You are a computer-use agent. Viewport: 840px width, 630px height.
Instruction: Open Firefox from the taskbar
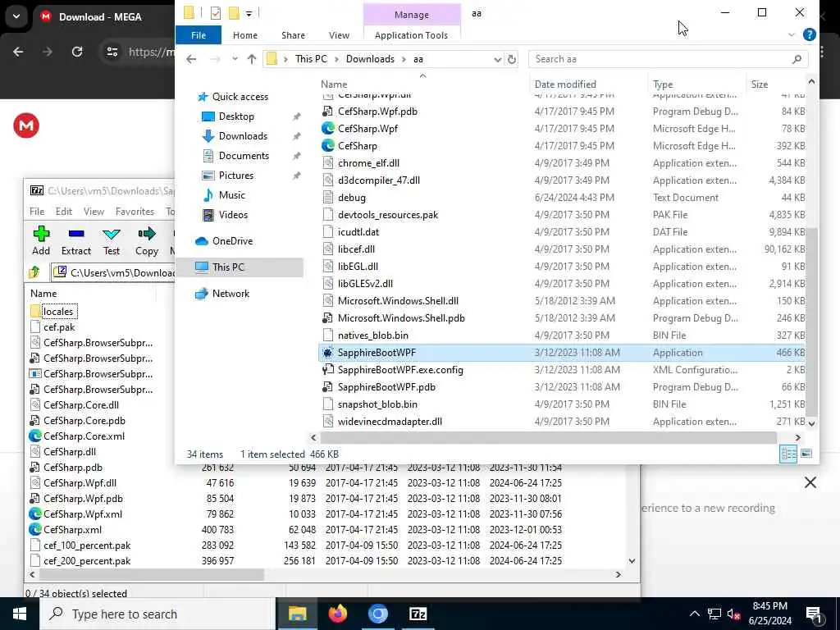337,614
